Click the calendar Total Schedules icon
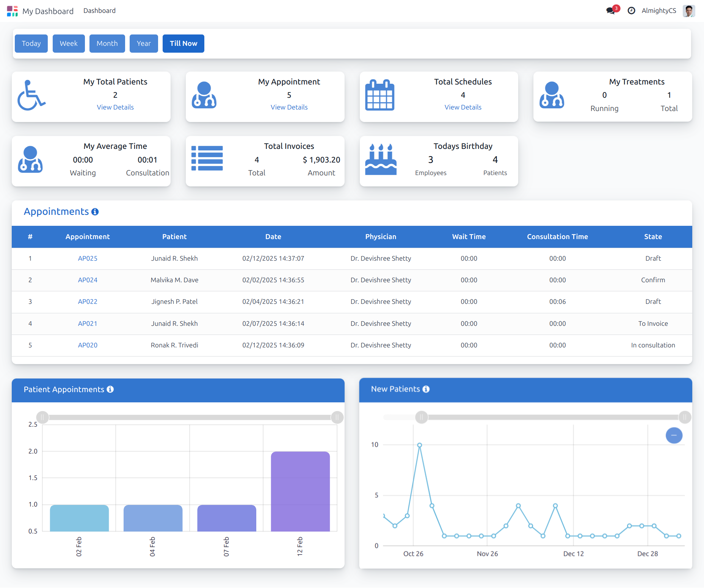Viewport: 704px width, 588px height. pyautogui.click(x=379, y=95)
